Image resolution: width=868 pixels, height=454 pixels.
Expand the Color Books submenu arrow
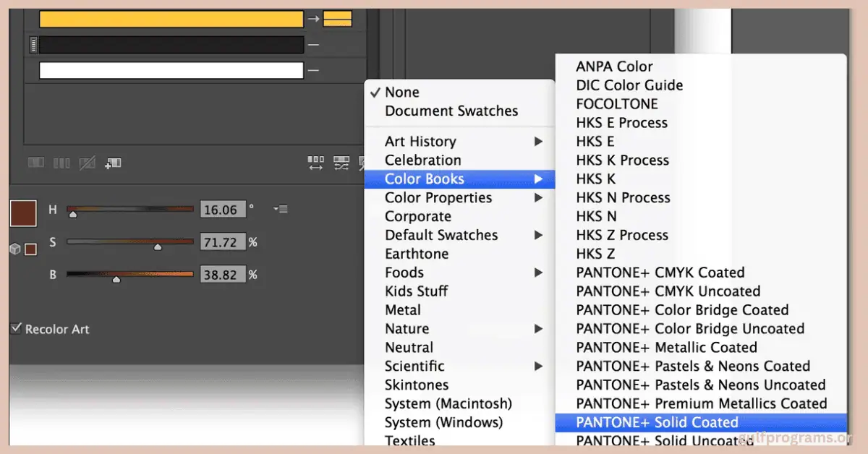click(538, 179)
